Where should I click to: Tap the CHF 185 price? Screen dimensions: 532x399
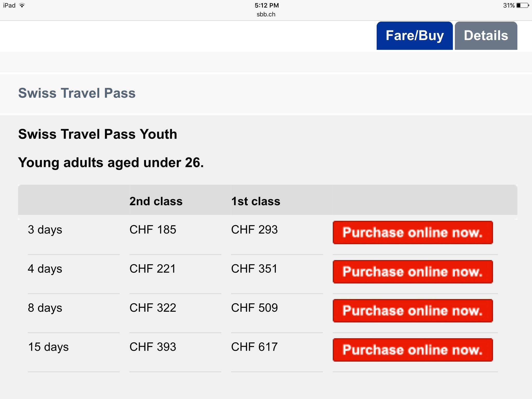pos(153,230)
